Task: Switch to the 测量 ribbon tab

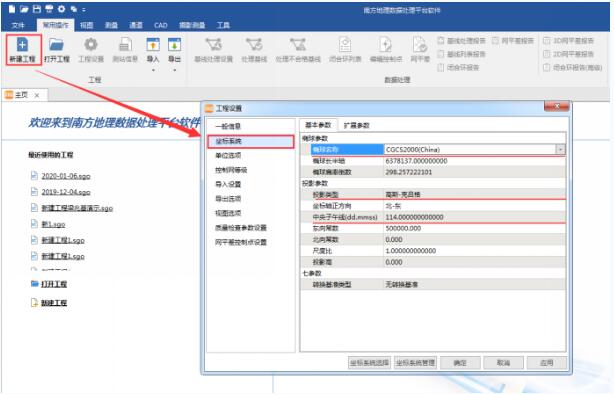Action: (x=112, y=25)
